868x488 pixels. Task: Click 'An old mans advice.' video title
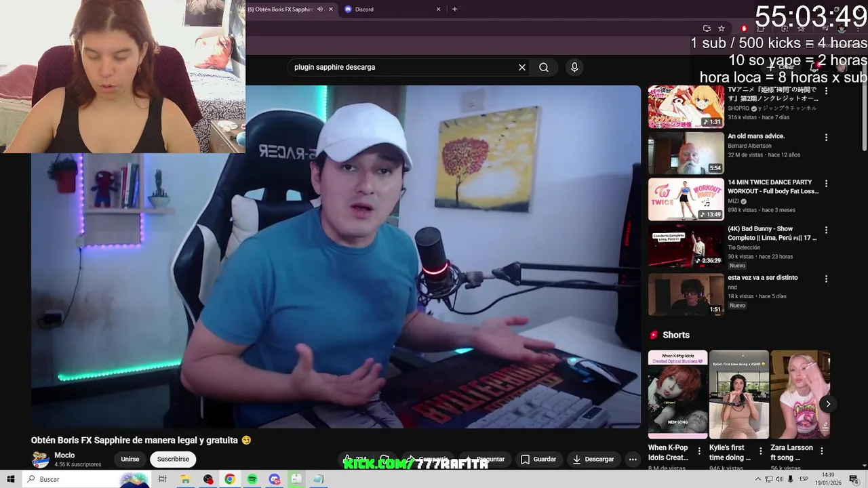coord(756,136)
